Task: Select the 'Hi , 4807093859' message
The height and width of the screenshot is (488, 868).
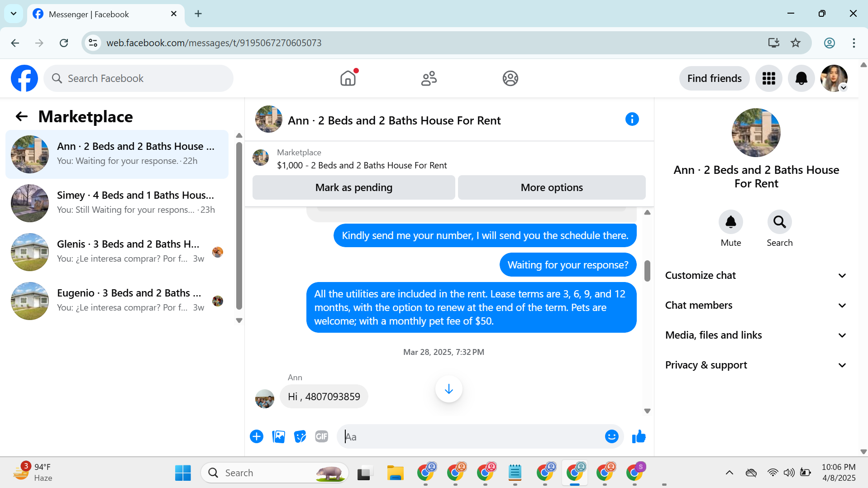Action: 324,397
